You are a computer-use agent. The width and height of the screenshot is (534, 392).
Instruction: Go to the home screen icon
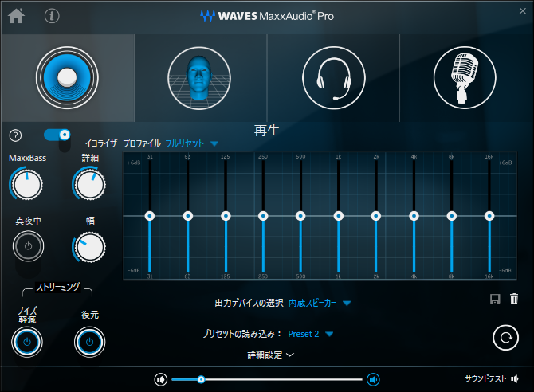point(17,16)
